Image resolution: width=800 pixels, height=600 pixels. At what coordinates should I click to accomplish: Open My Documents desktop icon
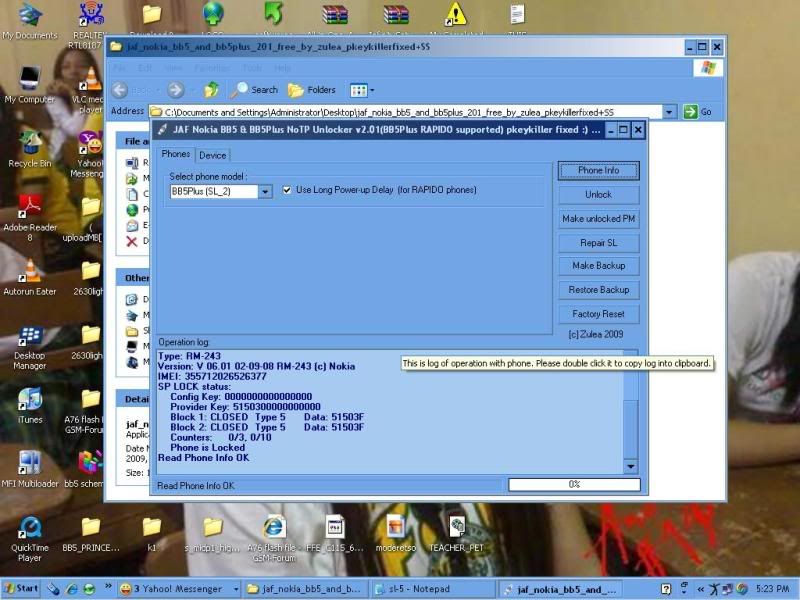pos(30,20)
